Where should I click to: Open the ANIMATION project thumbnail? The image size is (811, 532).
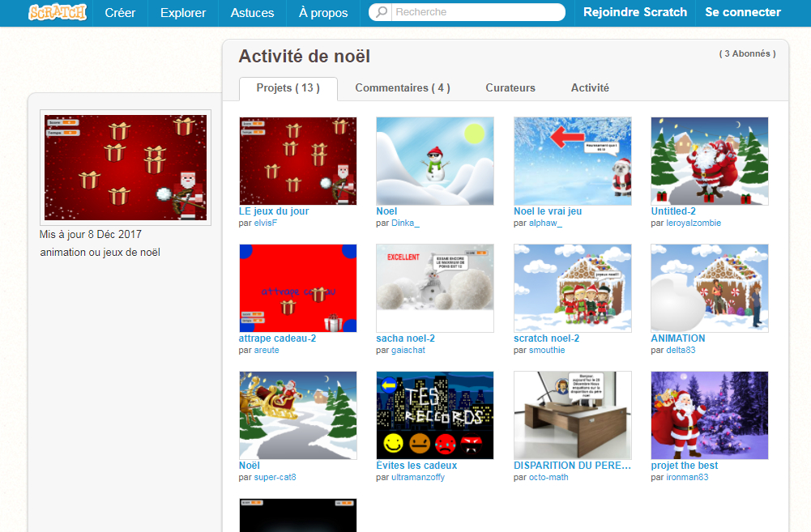click(710, 288)
